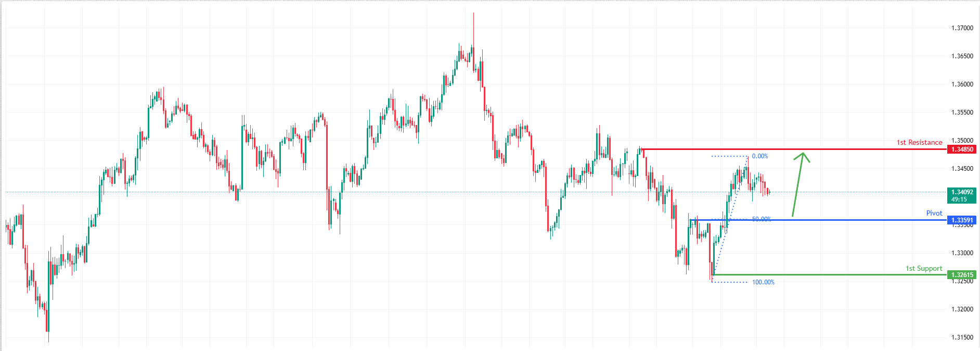Select the "1st Resistance" text label
The image size is (980, 351).
[919, 142]
